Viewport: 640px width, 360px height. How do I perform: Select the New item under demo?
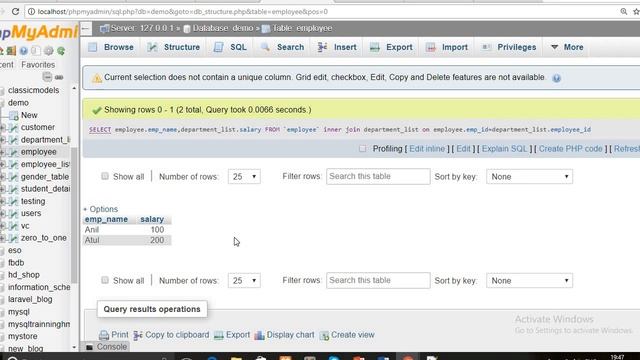click(x=29, y=116)
